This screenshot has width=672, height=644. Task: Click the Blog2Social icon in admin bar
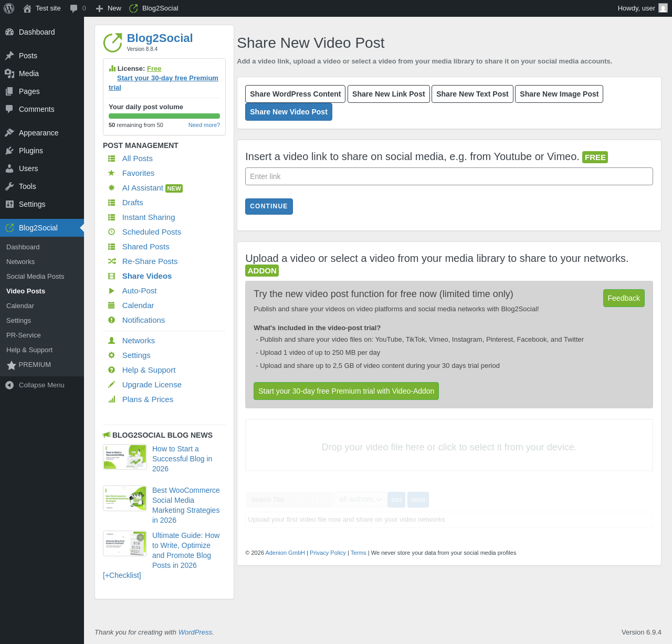pos(133,8)
